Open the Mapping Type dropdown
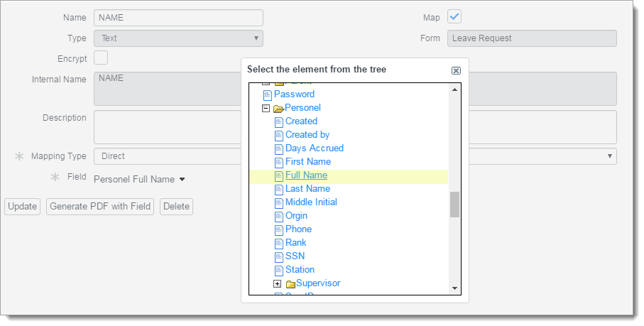Viewport: 644px width, 326px height. [355, 156]
